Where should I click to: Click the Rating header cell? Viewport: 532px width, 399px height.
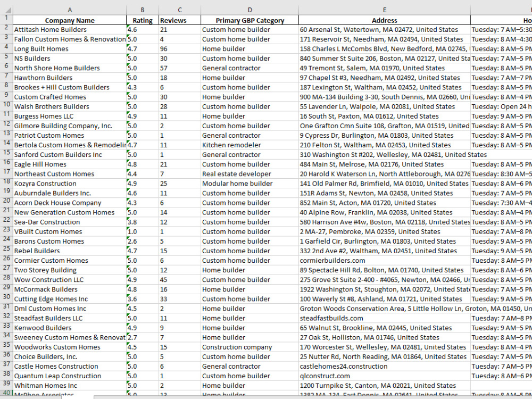tap(143, 20)
